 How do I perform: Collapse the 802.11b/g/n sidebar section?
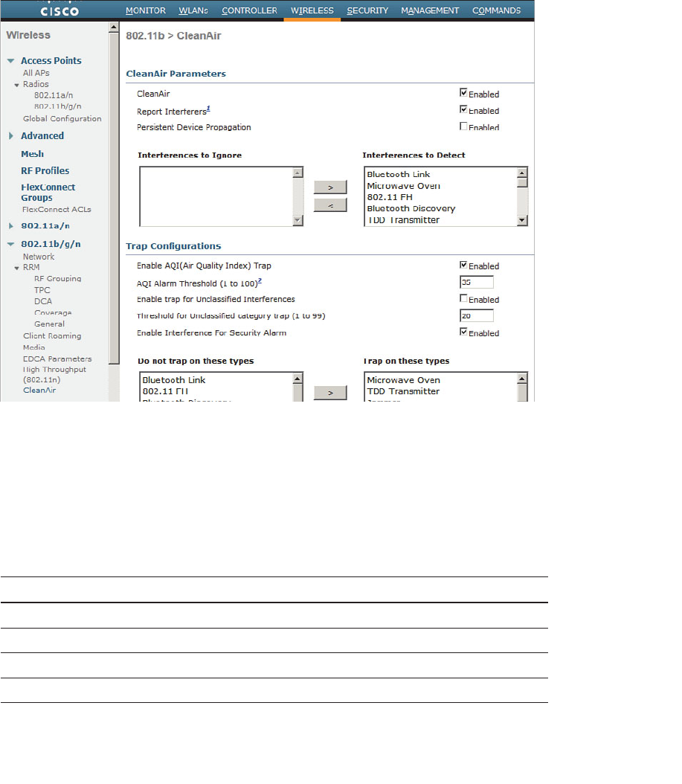coord(10,245)
